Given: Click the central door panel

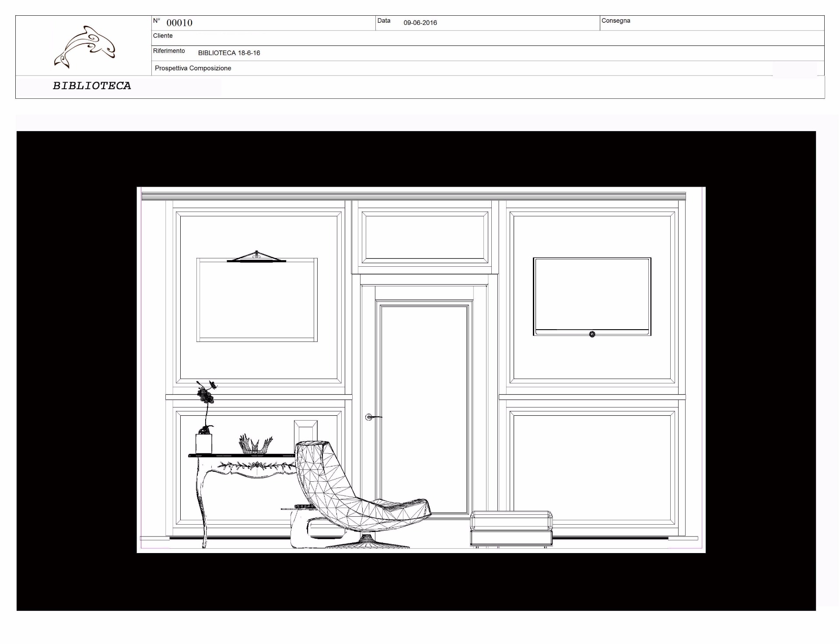Looking at the screenshot, I should (424, 409).
